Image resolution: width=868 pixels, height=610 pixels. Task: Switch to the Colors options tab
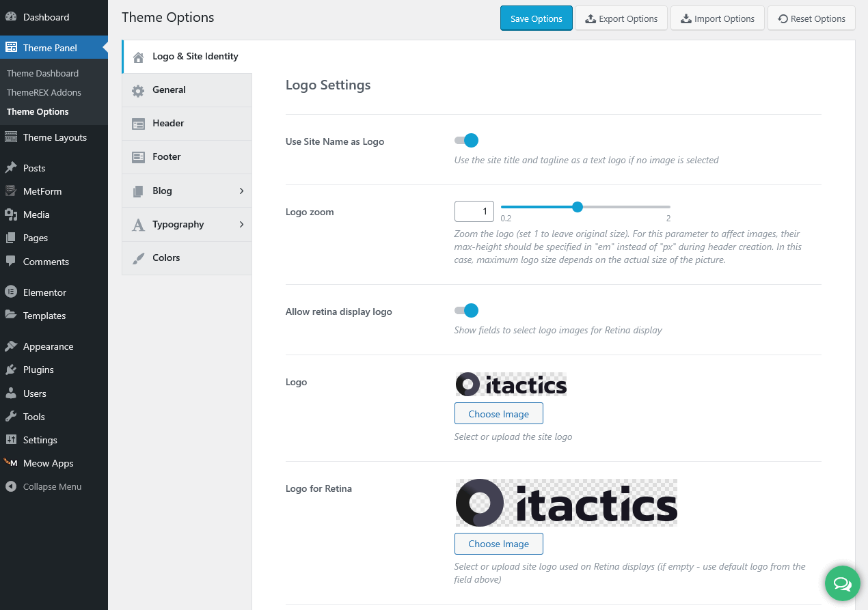pos(187,258)
